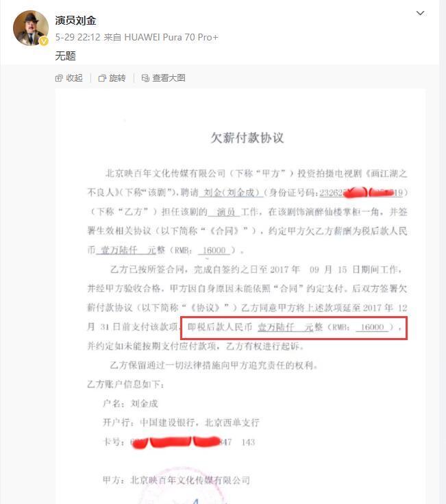Click the HUAWEI Pura 70 Pro+ source link
The height and width of the screenshot is (504, 446).
171,37
